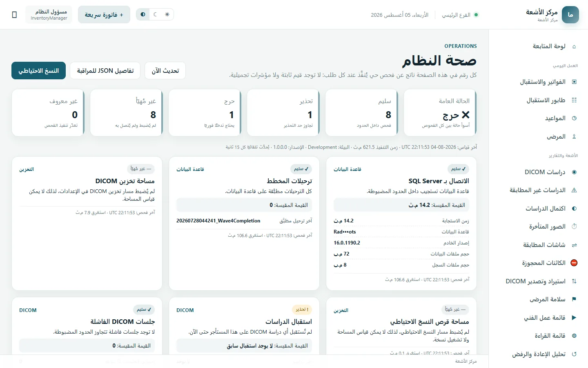Select the سليم 8 status card
588x368 pixels.
[362, 112]
